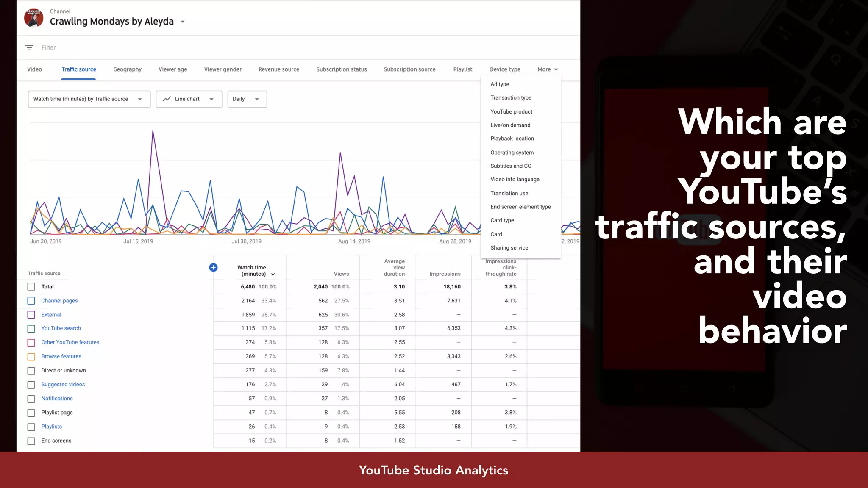Viewport: 868px width, 488px height.
Task: Open the Suggested videos link
Action: point(63,385)
